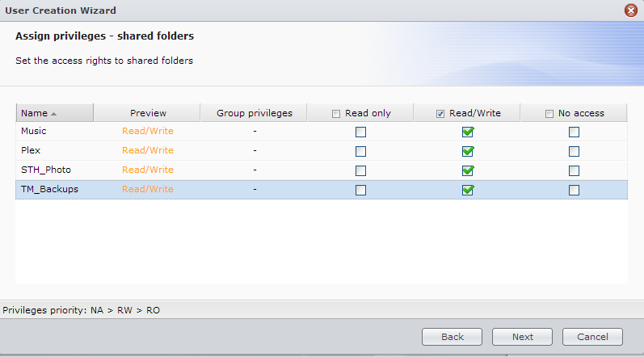The image size is (644, 357).
Task: Enable Read only for STH_Photo folder
Action: 360,170
